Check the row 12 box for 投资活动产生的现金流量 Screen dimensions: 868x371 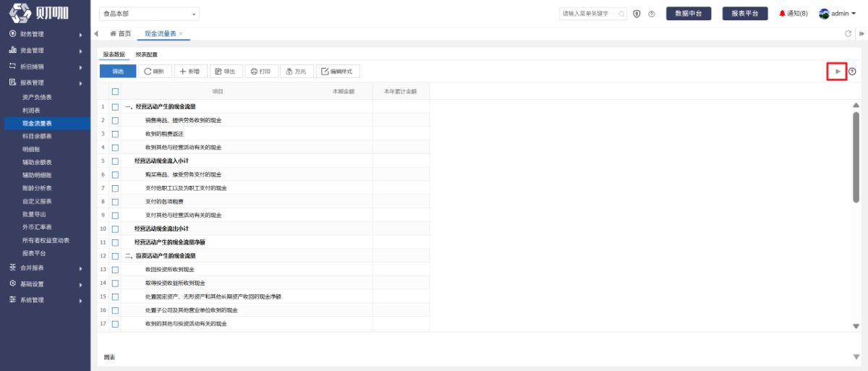115,256
